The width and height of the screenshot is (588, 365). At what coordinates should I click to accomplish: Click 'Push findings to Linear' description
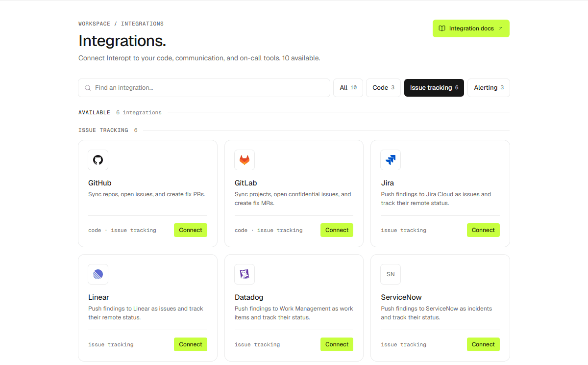click(x=146, y=313)
